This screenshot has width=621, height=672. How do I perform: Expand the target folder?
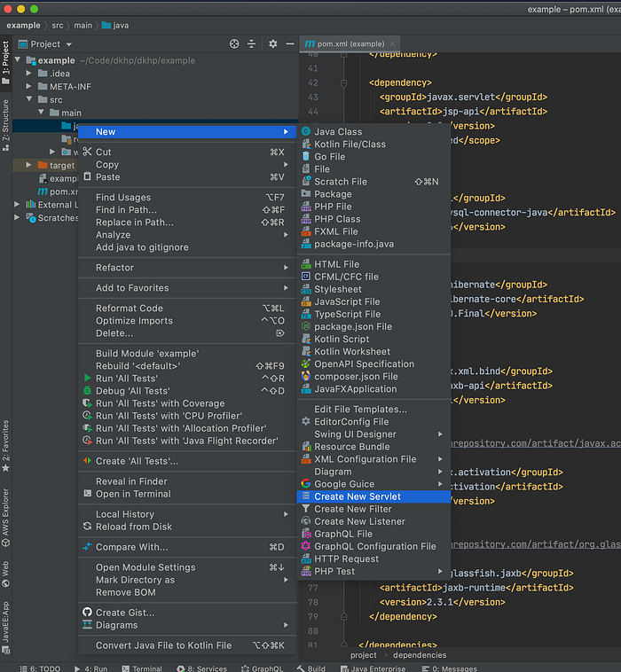pos(28,165)
